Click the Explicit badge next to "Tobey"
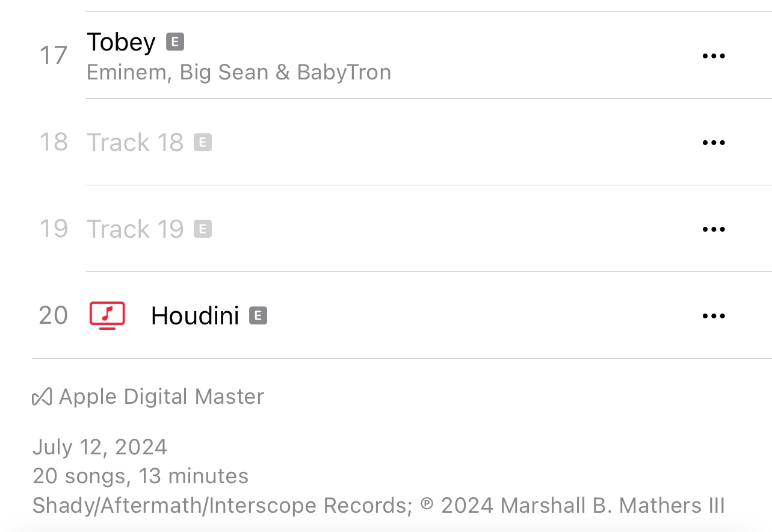Image resolution: width=772 pixels, height=532 pixels. tap(174, 42)
